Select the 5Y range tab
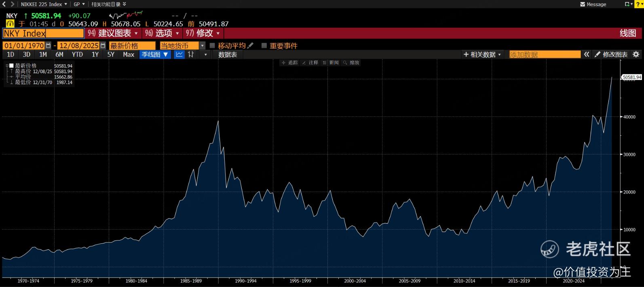The height and width of the screenshot is (287, 644). 111,55
